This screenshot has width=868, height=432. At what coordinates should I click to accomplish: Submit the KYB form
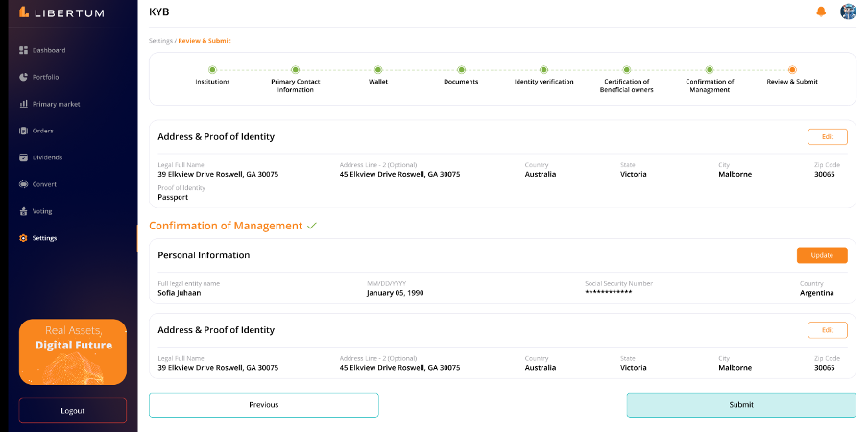pyautogui.click(x=740, y=405)
